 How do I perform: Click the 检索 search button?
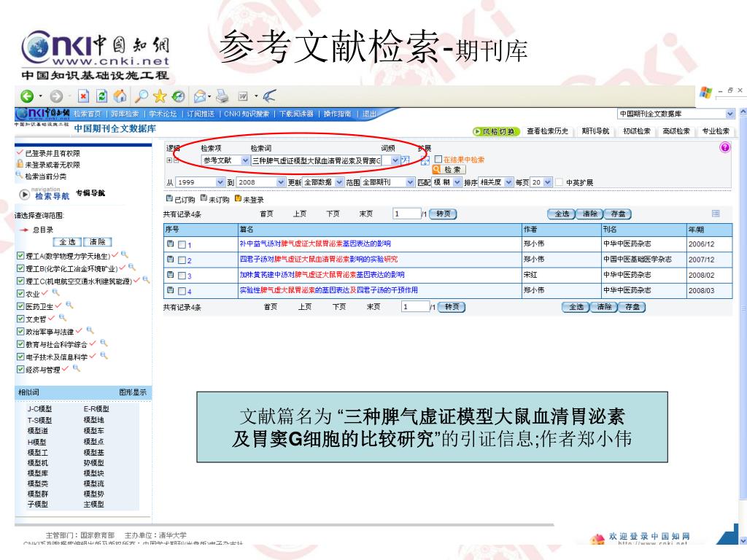(x=449, y=170)
